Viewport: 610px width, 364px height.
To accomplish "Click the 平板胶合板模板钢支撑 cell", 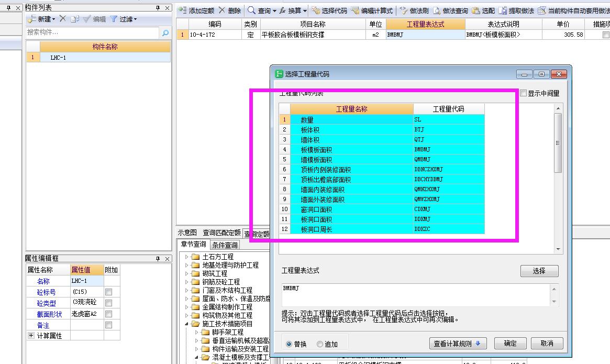I will click(313, 35).
